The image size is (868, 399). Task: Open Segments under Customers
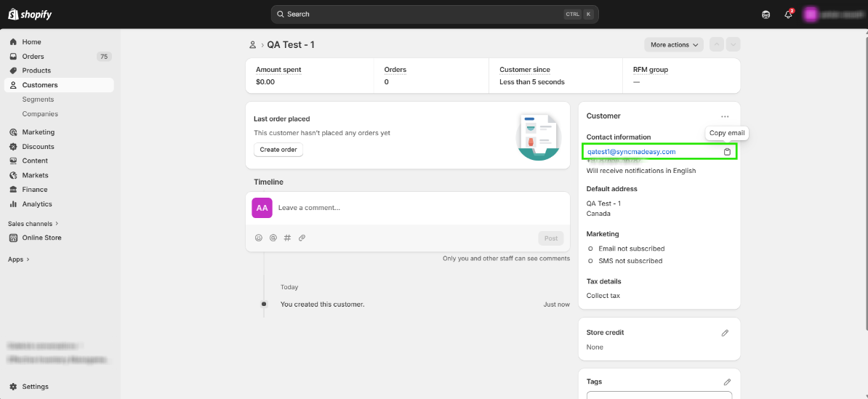[38, 100]
